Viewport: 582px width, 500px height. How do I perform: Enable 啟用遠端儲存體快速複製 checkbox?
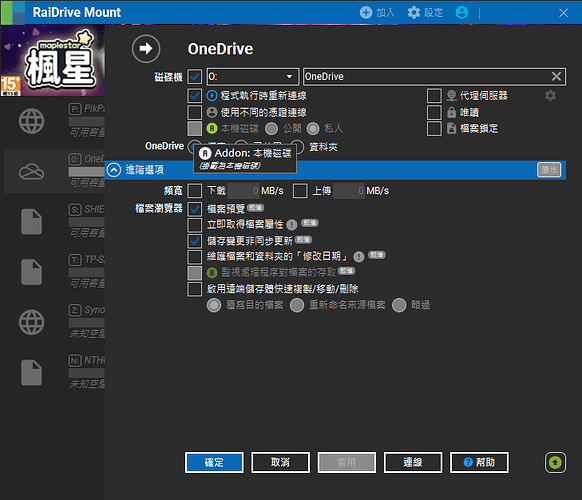coord(195,289)
